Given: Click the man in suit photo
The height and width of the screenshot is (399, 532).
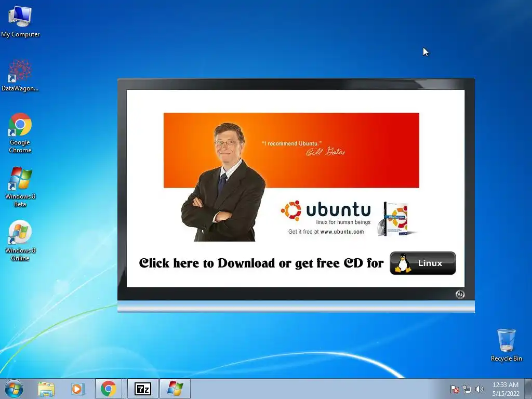Looking at the screenshot, I should [223, 182].
